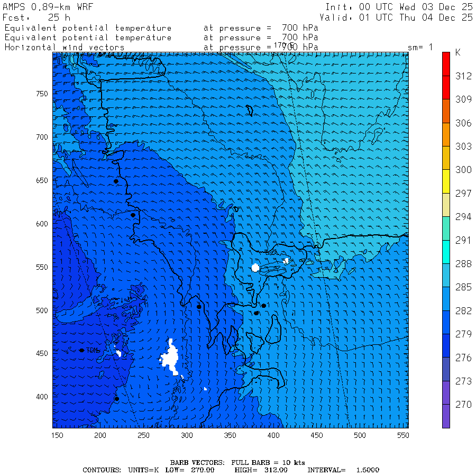Screen dimensions: 476x476
Task: Click the 'CONTOURS: UNITS=K' legend text
Action: [121, 470]
